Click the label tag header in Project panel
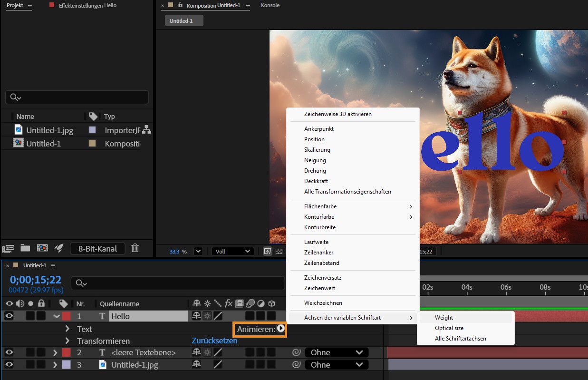 point(93,116)
